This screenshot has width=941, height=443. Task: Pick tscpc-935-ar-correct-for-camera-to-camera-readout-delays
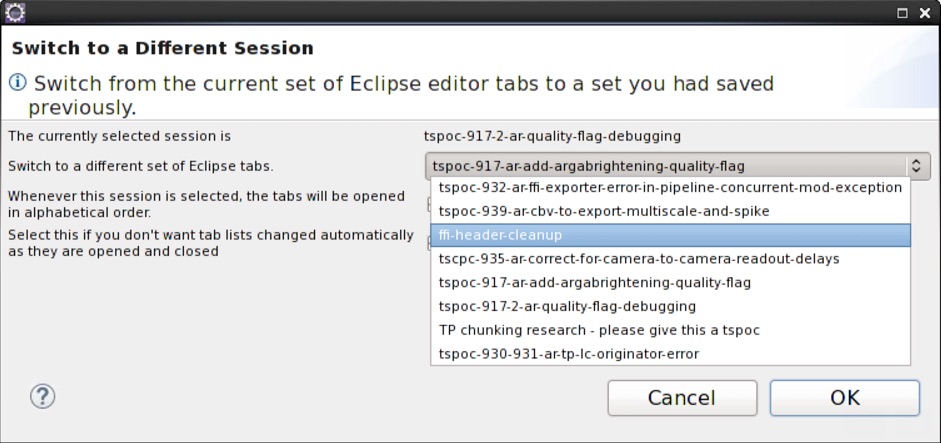638,258
